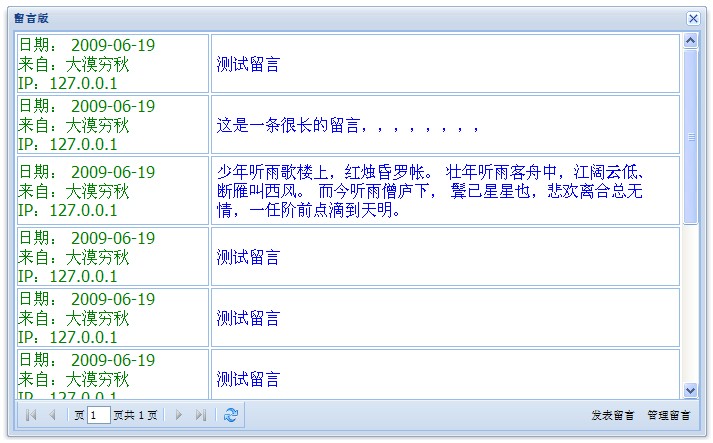Click the page number input field

(99, 415)
